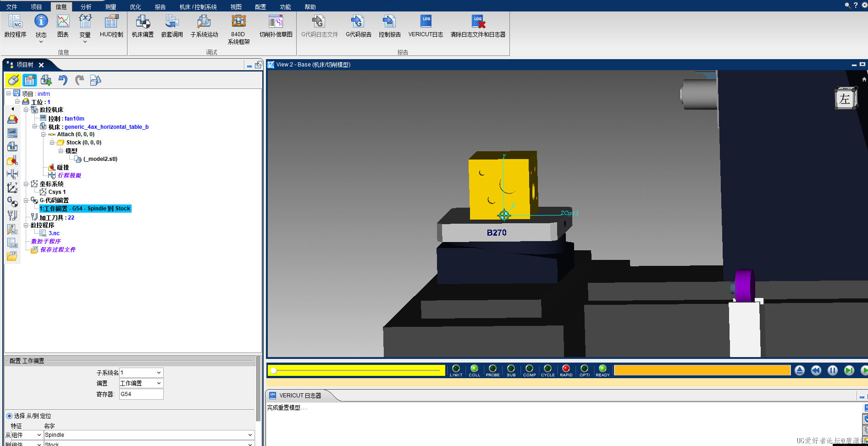Switch to the 项目 ribbon tab
Image resolution: width=868 pixels, height=446 pixels.
(x=36, y=7)
